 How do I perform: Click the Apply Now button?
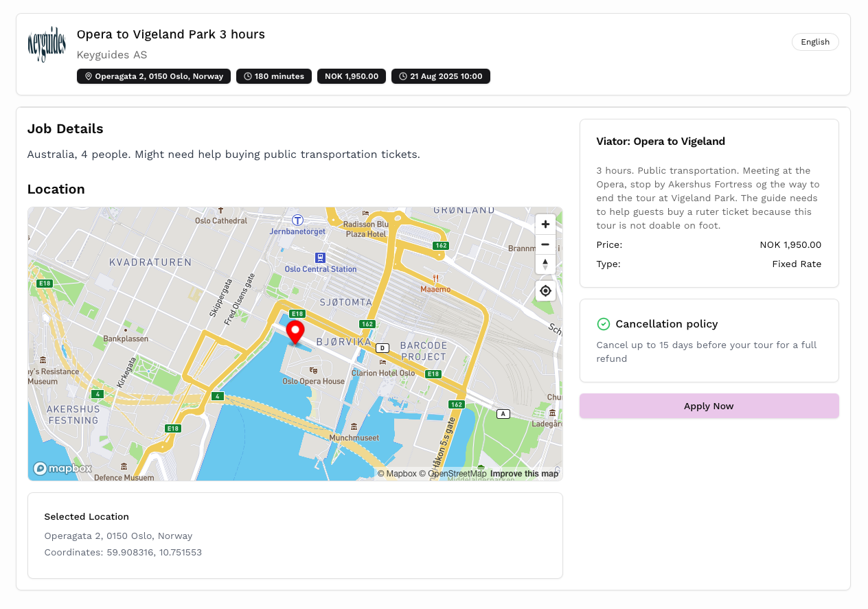click(x=709, y=406)
